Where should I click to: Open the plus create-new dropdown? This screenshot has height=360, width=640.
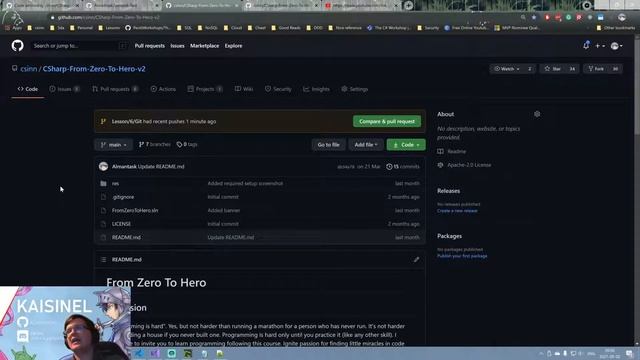(x=600, y=46)
